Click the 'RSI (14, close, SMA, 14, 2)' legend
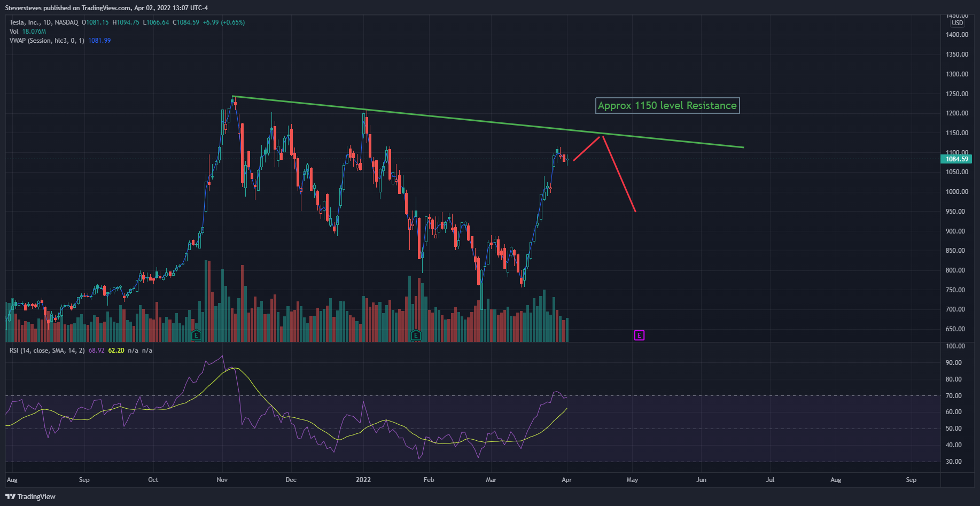980x506 pixels. point(47,351)
